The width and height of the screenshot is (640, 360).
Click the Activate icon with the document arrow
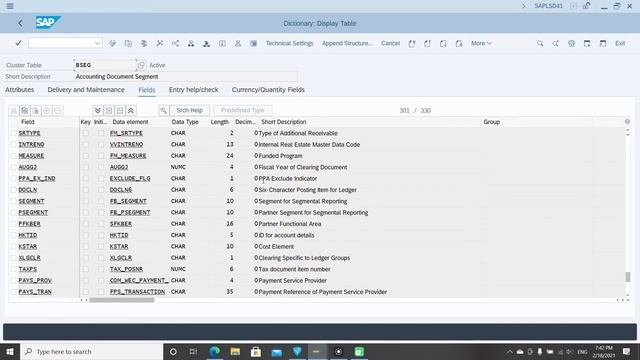click(x=128, y=43)
